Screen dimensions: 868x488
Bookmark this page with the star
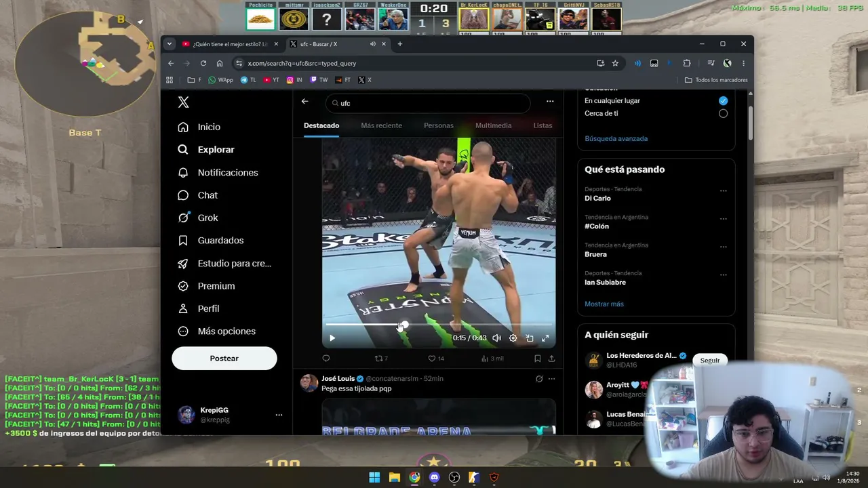point(615,63)
